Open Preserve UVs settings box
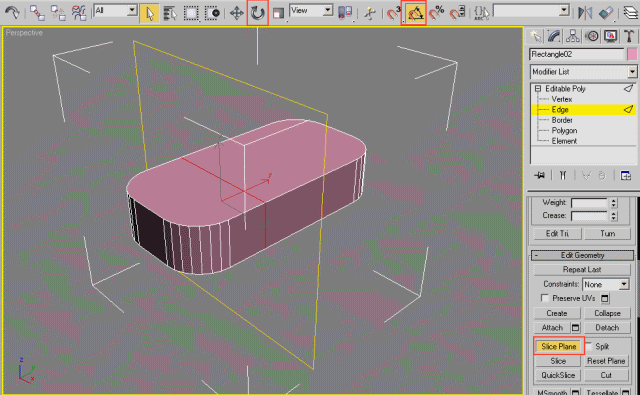This screenshot has height=395, width=640. click(605, 299)
